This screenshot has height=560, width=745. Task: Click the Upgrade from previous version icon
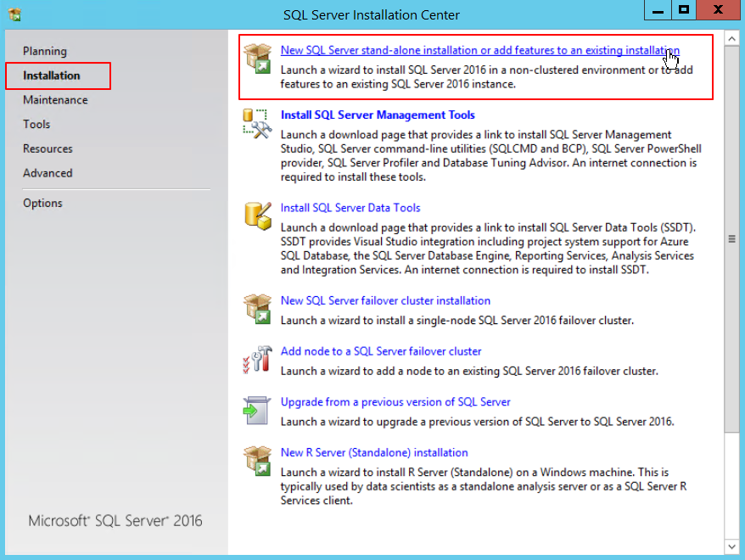tap(256, 411)
